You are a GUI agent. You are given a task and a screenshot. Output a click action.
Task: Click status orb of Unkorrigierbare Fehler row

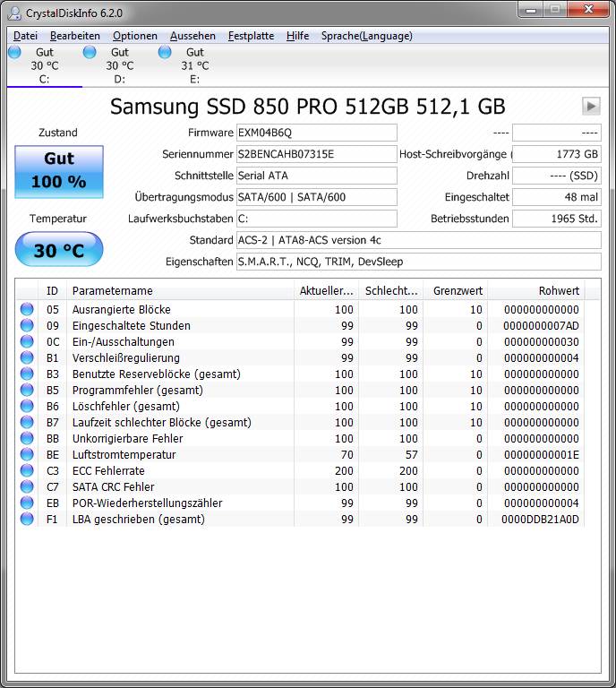pos(27,438)
